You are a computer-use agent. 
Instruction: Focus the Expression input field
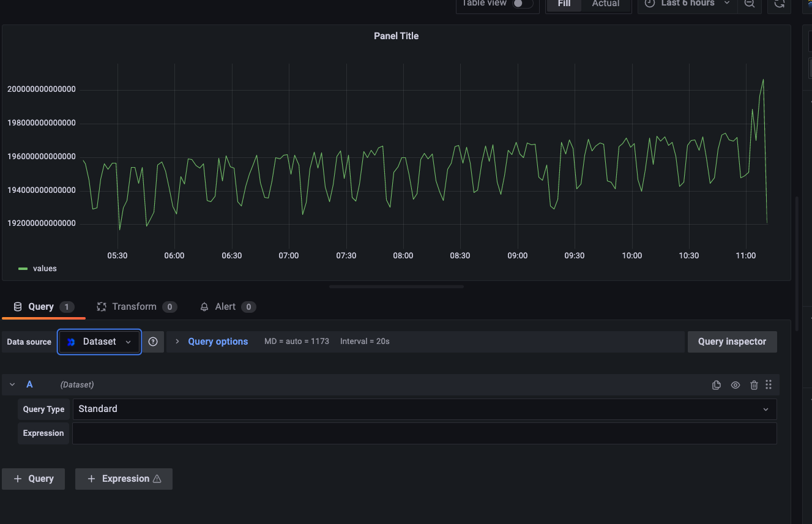coord(425,433)
